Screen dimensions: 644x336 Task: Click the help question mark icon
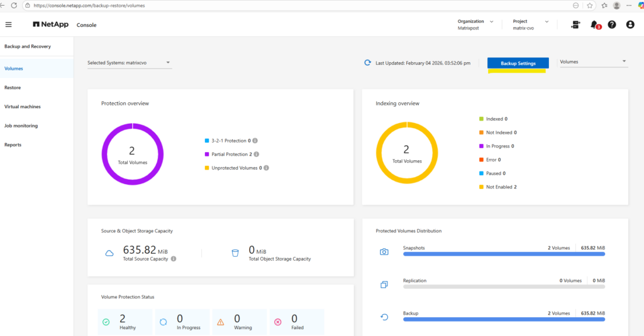612,24
